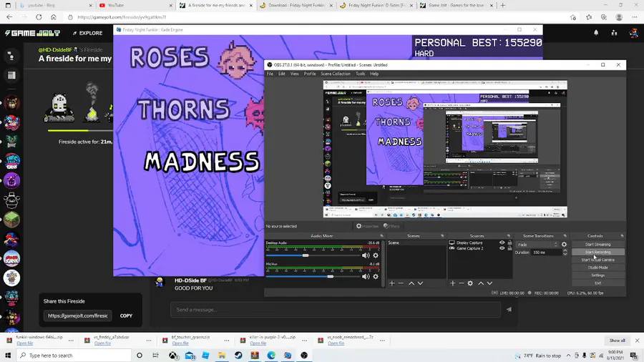Send chat message with paper plane icon
644x362 pixels.
click(509, 310)
